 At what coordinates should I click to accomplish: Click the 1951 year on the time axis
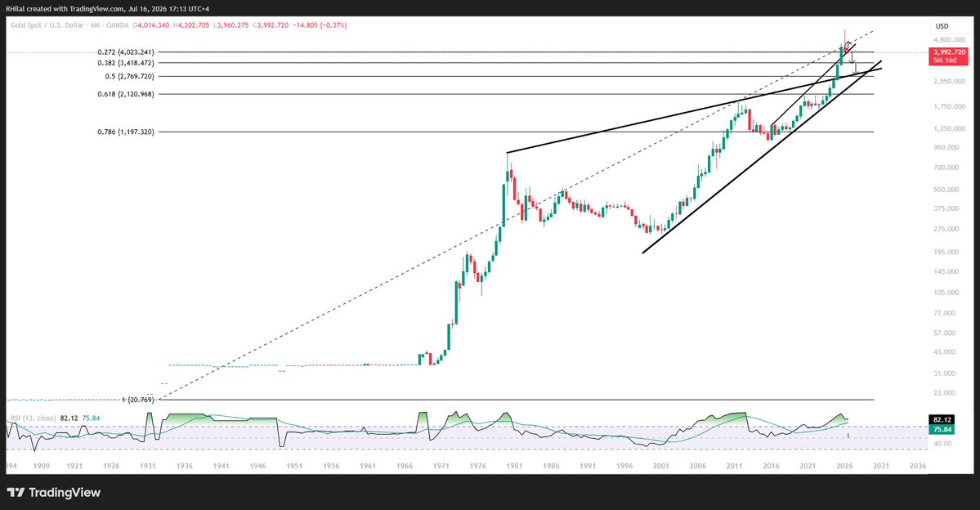pos(294,466)
